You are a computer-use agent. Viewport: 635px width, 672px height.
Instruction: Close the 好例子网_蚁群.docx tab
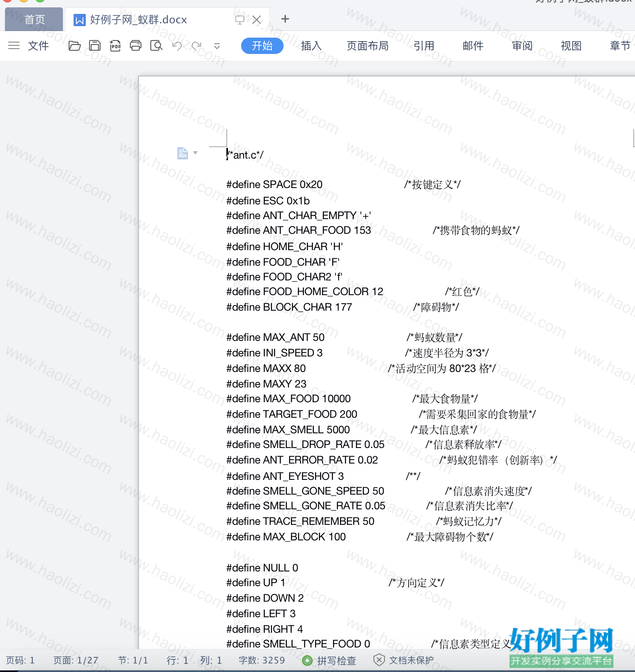click(x=257, y=20)
